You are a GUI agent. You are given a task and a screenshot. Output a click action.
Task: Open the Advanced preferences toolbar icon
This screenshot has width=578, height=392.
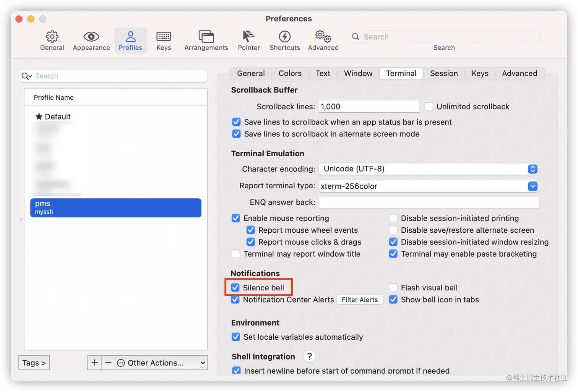[x=323, y=41]
